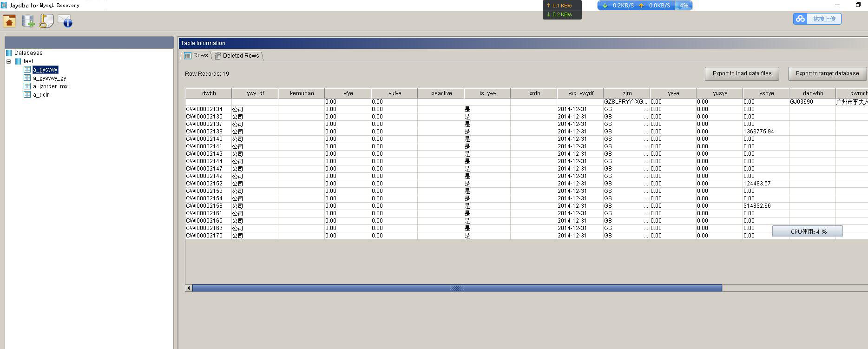Click the Row Records: 19 label
The image size is (868, 349).
point(207,74)
